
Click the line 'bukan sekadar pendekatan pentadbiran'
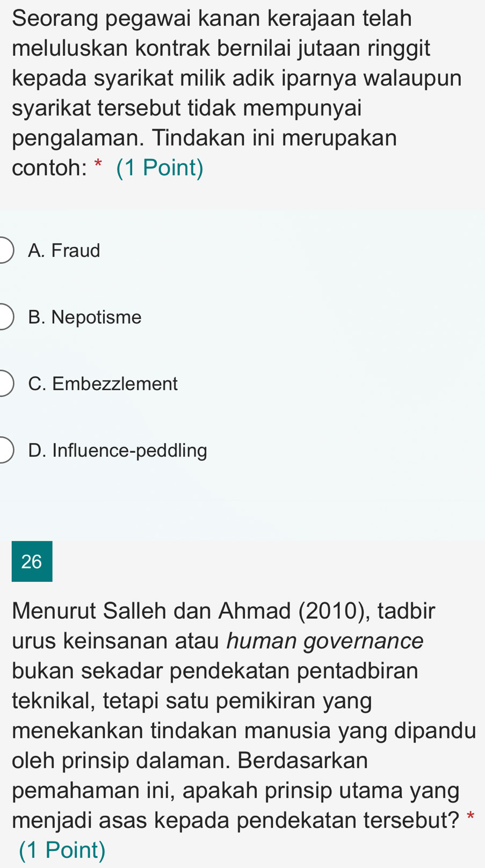pos(215,671)
